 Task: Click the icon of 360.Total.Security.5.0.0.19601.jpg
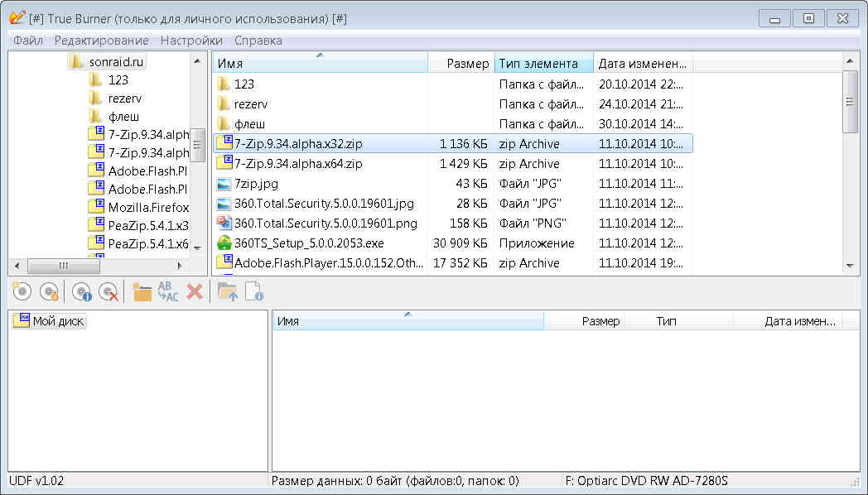pyautogui.click(x=224, y=204)
